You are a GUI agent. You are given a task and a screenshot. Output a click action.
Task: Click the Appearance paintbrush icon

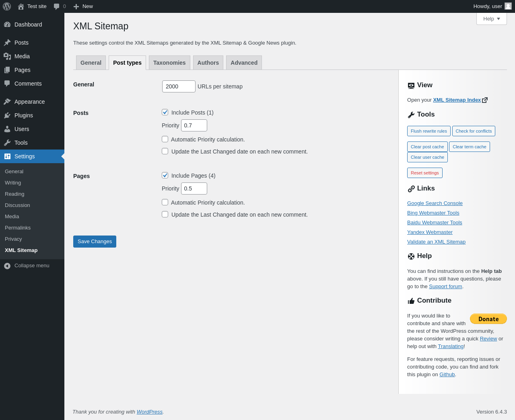coord(7,102)
